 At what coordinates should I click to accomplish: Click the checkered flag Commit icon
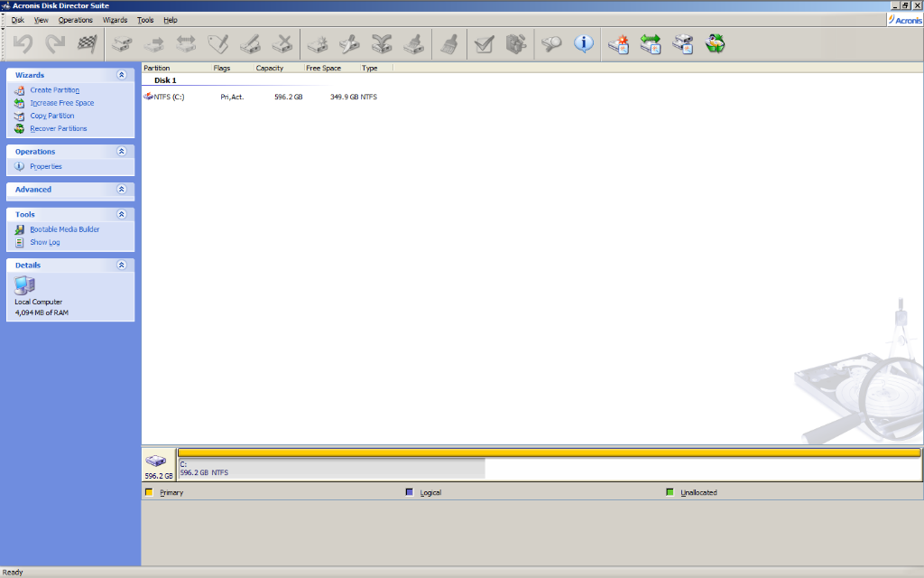pos(88,44)
